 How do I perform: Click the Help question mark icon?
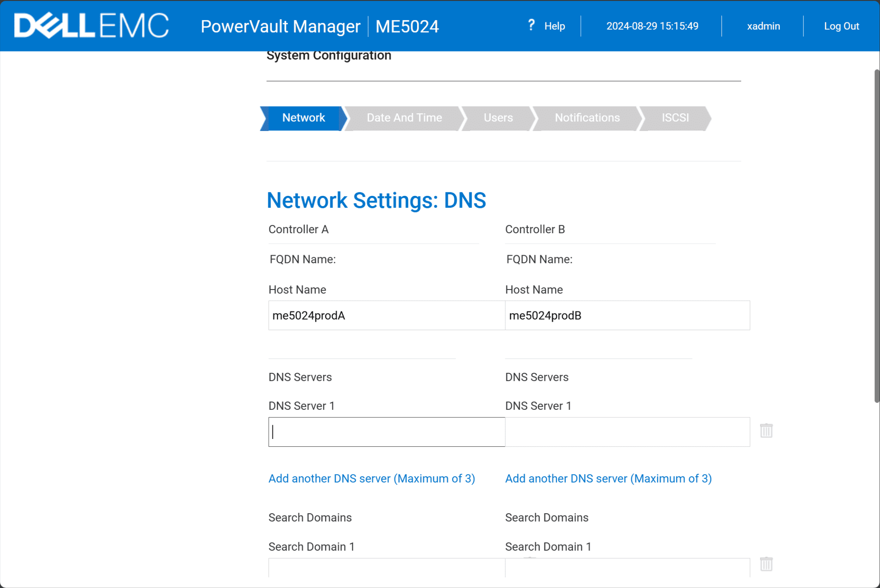pos(531,25)
